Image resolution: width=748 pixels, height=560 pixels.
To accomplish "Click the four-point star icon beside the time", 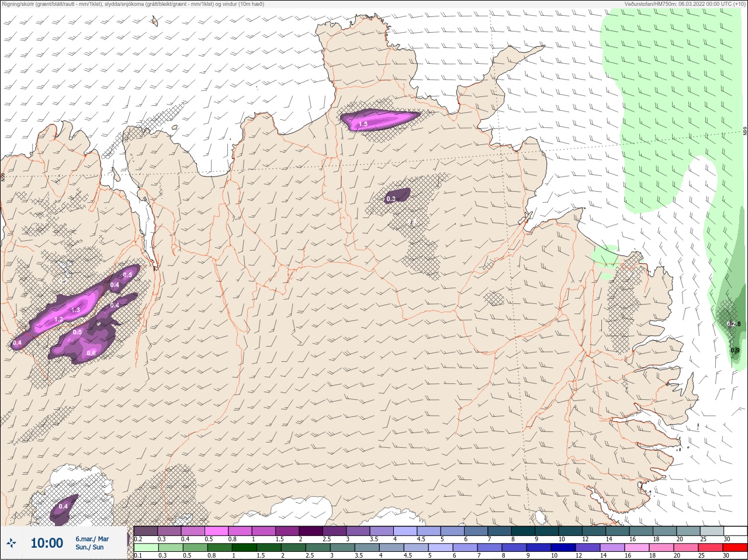I will (11, 543).
